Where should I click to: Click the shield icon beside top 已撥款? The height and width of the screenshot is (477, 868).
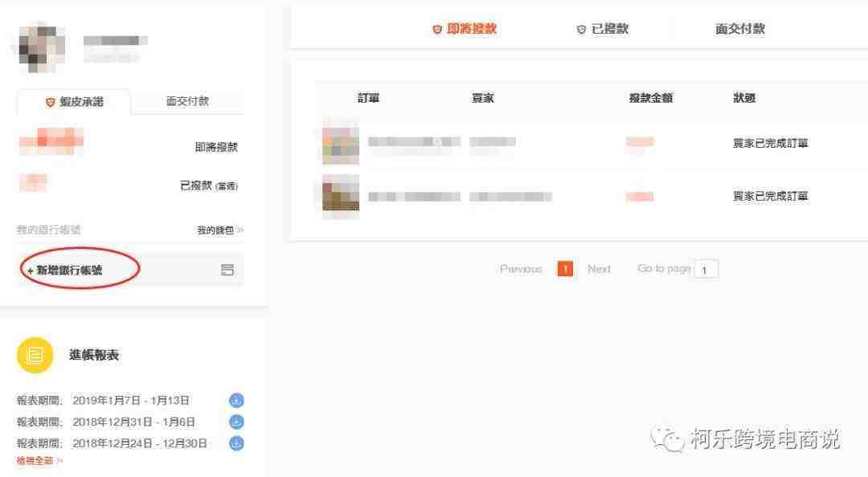click(x=581, y=30)
